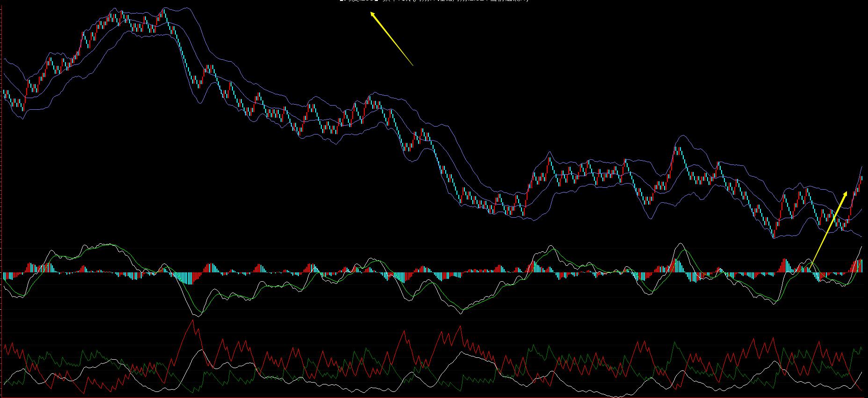
Task: Select the last candlestick at right edge
Action: [861, 180]
